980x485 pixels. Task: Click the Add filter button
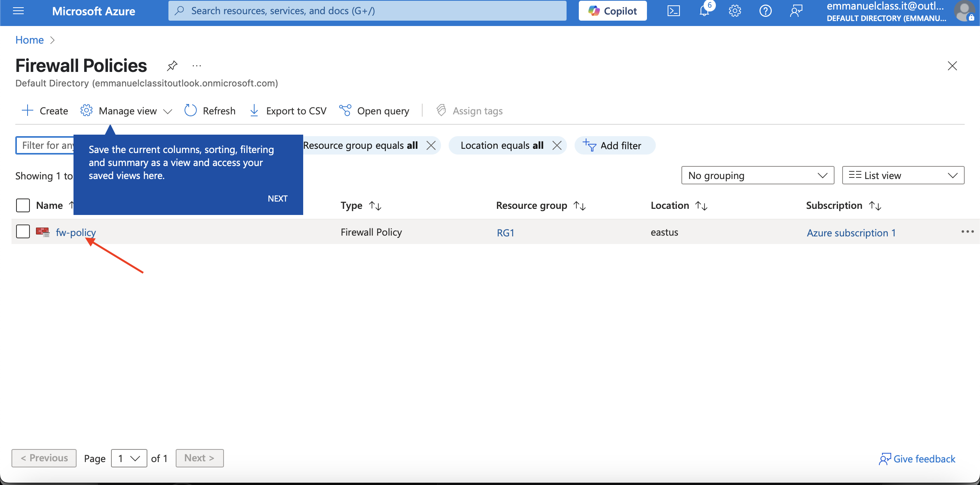tap(615, 145)
